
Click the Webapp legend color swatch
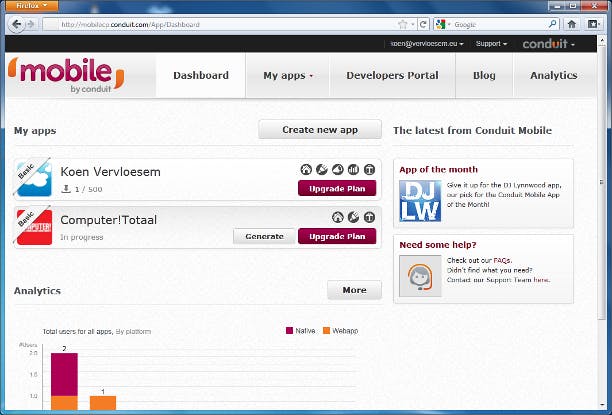click(x=326, y=331)
